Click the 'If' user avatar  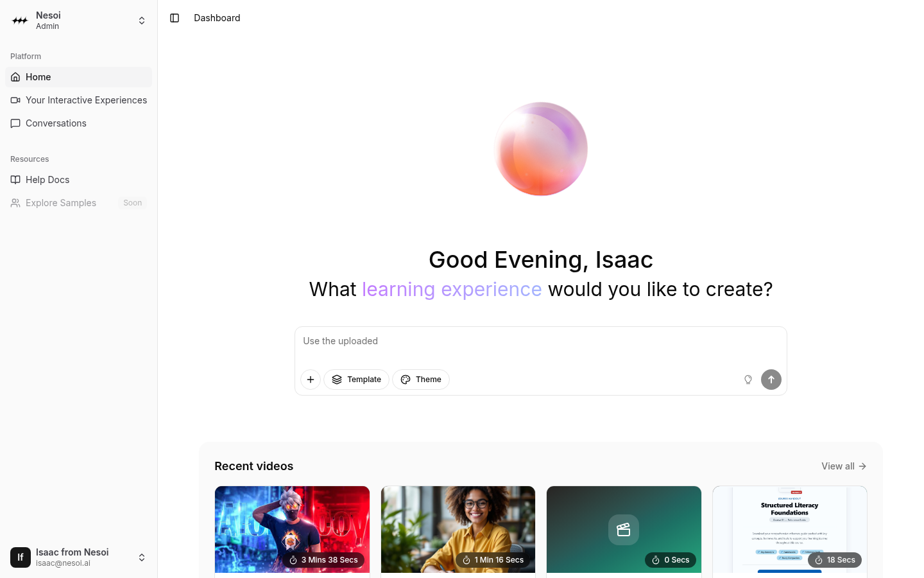(x=21, y=557)
